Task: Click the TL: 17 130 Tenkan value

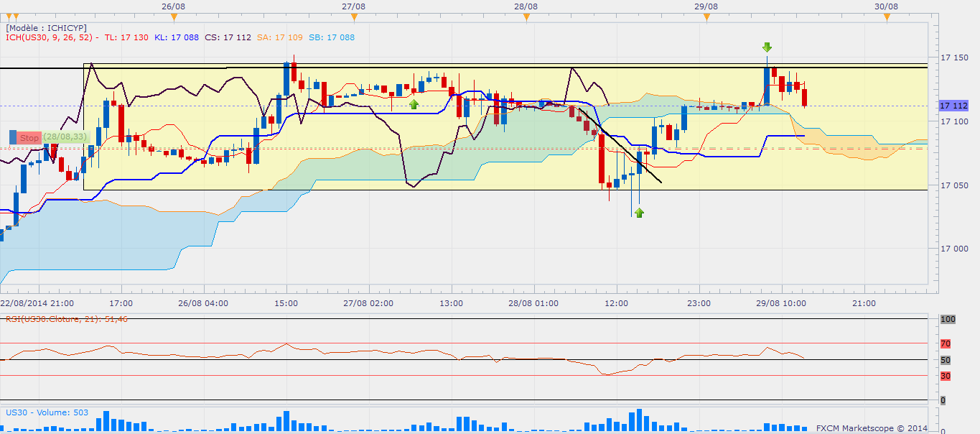Action: click(126, 37)
